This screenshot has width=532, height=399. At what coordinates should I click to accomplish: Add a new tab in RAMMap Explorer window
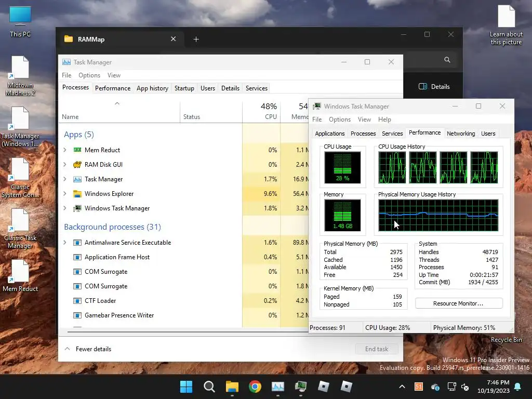(196, 39)
